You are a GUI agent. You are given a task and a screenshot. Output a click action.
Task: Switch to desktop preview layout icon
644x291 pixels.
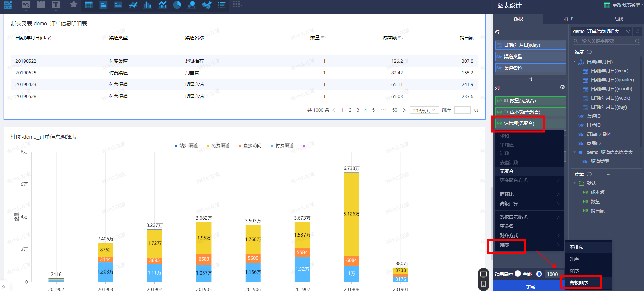tap(484, 274)
